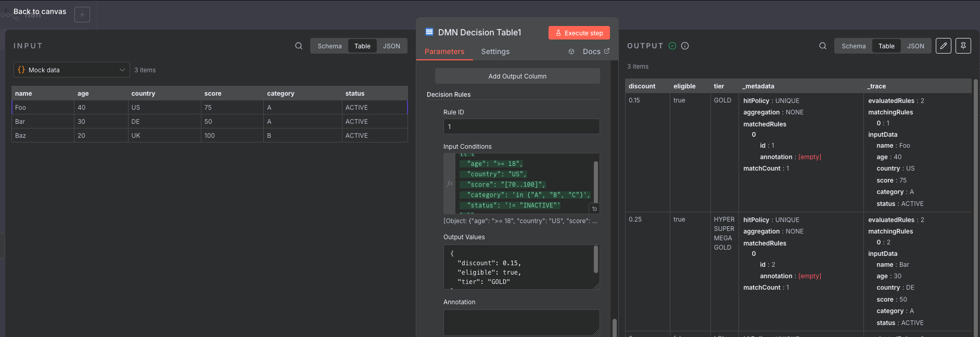The image size is (980, 337).
Task: Click the tier value 'GOLD' in first row
Action: [x=722, y=100]
